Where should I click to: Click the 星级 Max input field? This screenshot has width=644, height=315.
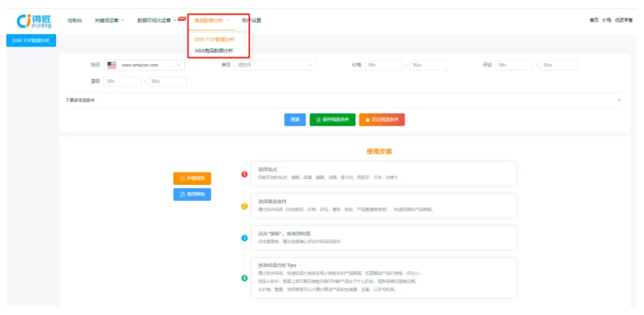tap(167, 81)
